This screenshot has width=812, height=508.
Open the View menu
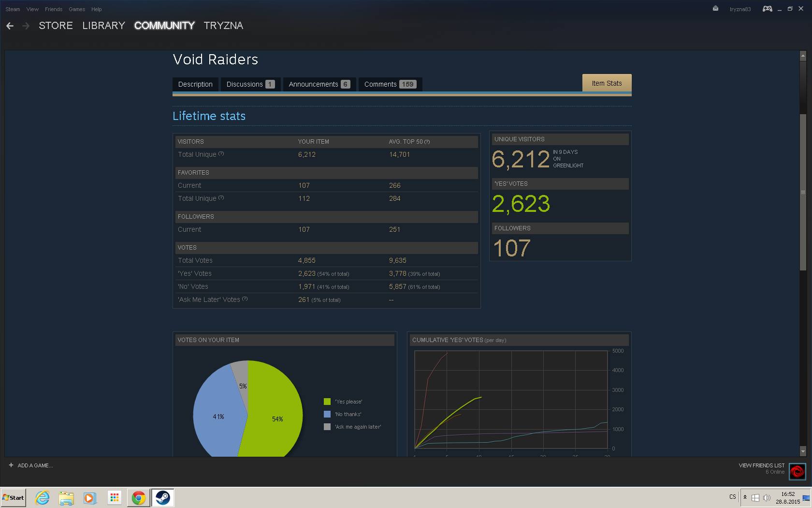pyautogui.click(x=32, y=9)
